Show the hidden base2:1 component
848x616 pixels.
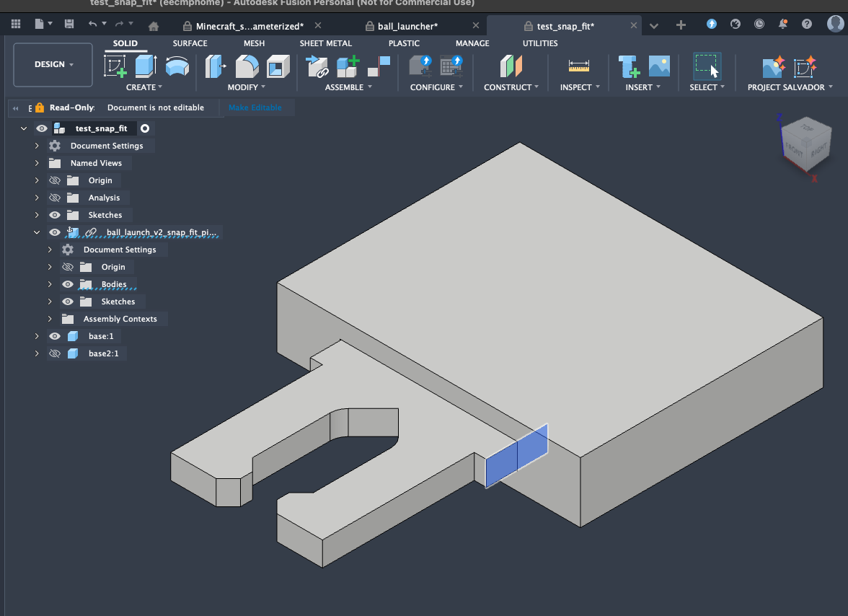click(54, 353)
